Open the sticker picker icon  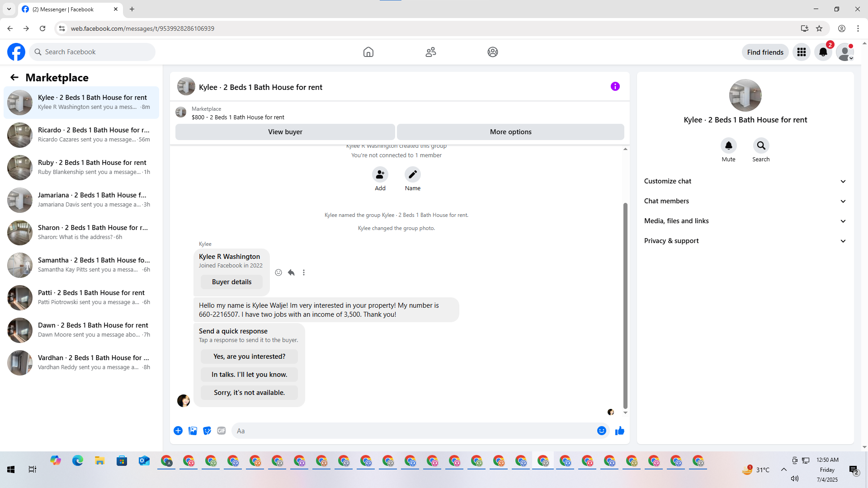207,431
